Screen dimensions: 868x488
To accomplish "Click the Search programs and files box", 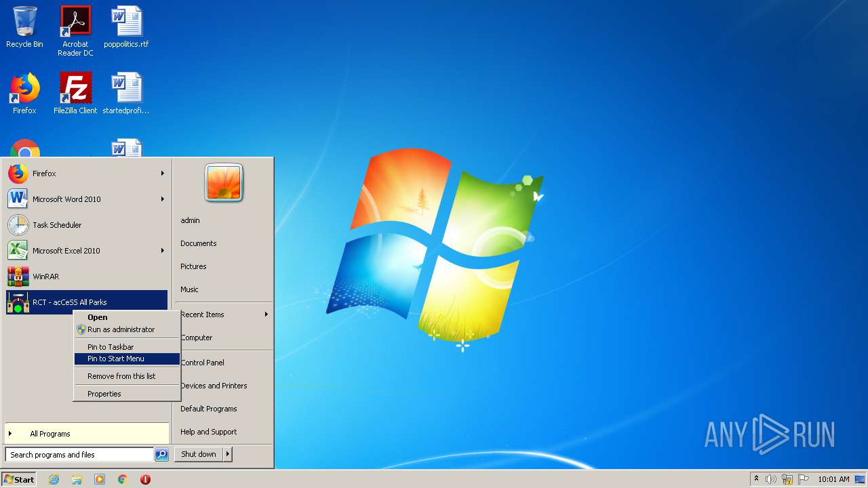I will 79,455.
